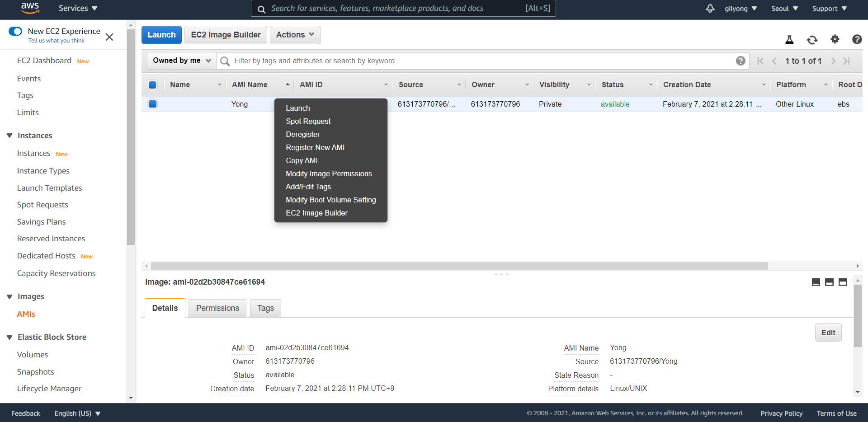Select the Details tab

pyautogui.click(x=165, y=308)
